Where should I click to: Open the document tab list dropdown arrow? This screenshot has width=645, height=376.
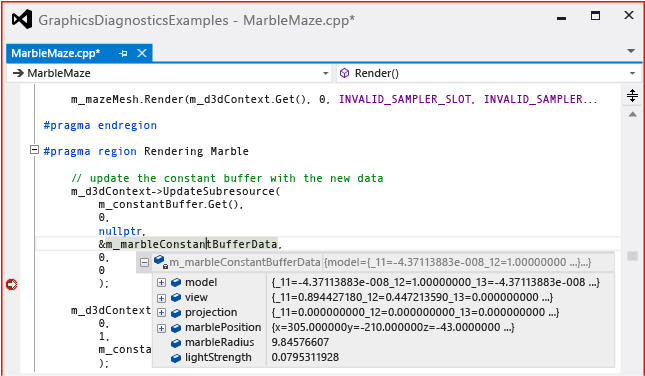point(631,51)
